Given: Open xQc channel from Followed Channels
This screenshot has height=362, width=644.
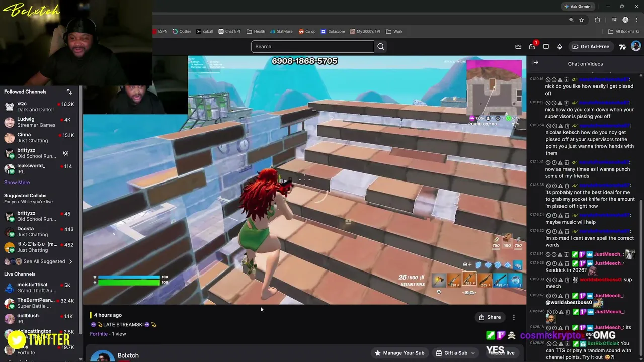Looking at the screenshot, I should tap(39, 107).
